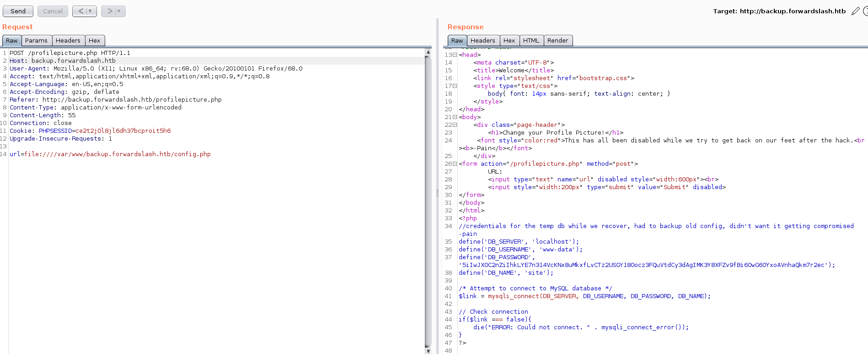Show the Response Render tab
Viewport: 868px width, 354px height.
tap(558, 40)
